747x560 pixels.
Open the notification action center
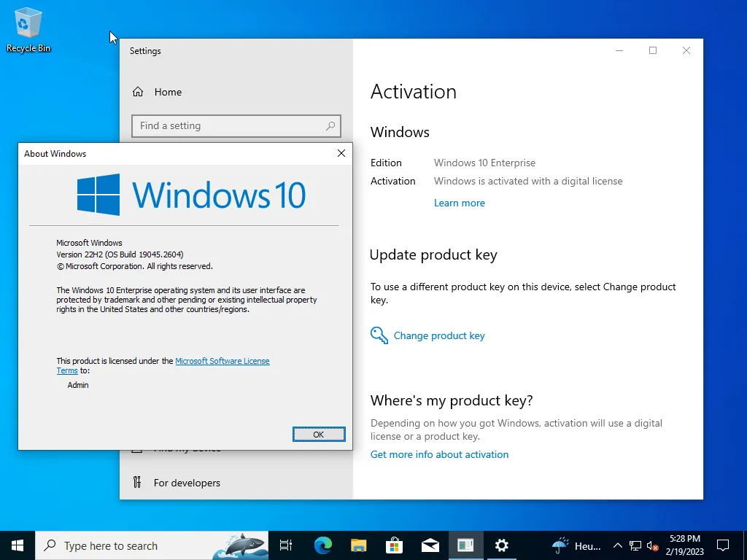tap(723, 545)
